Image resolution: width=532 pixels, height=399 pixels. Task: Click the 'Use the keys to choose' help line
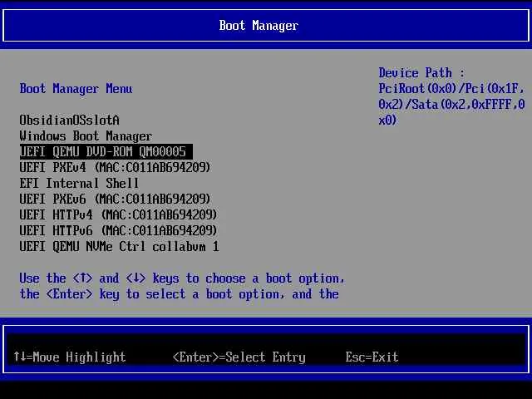pyautogui.click(x=182, y=278)
